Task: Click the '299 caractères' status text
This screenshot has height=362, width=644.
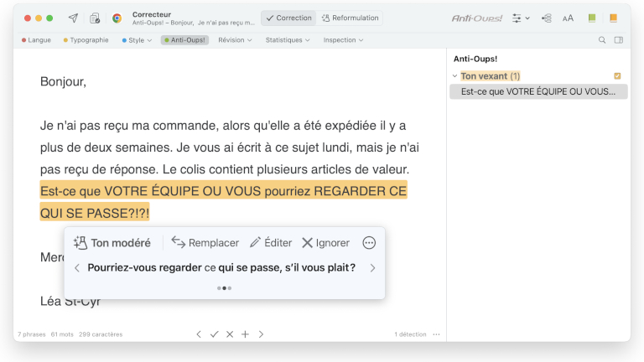Action: coord(101,334)
